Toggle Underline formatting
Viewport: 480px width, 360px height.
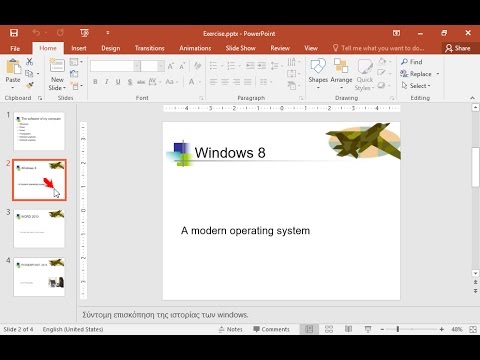118,82
